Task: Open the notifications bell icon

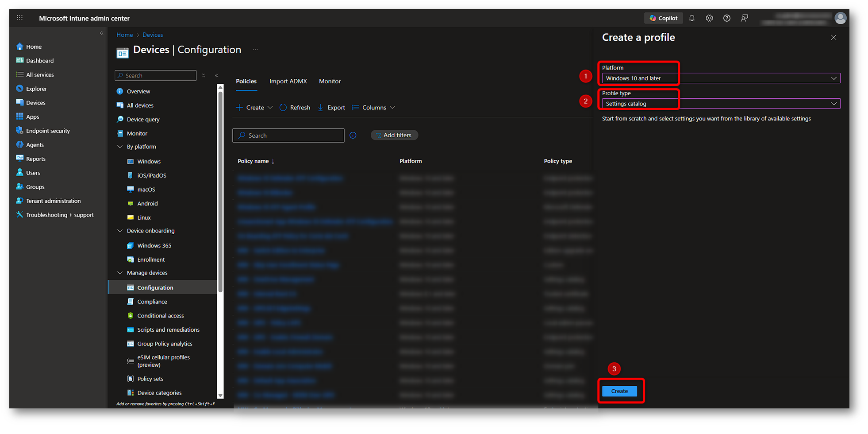Action: pyautogui.click(x=692, y=18)
